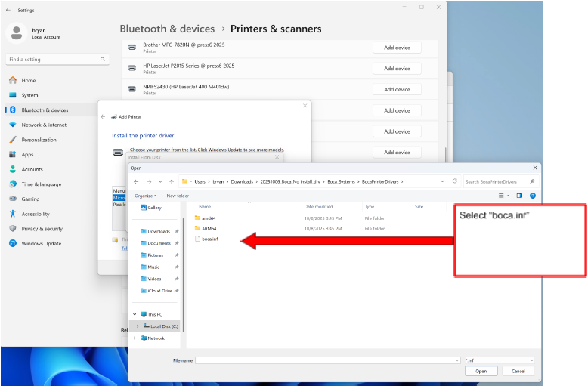
Task: Click the bryan Local Account profile
Action: coord(34,33)
